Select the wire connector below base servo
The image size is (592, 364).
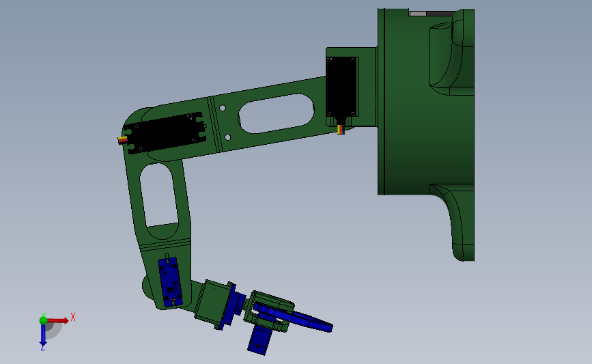point(341,129)
